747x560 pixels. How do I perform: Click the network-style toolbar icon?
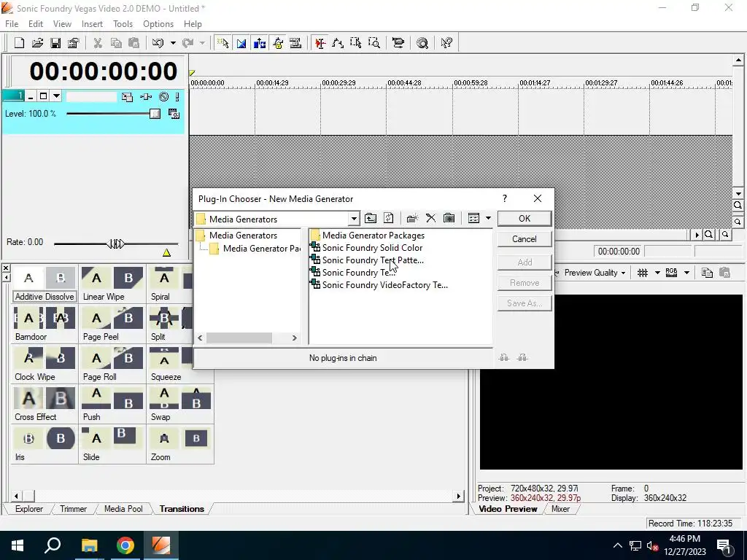click(398, 43)
